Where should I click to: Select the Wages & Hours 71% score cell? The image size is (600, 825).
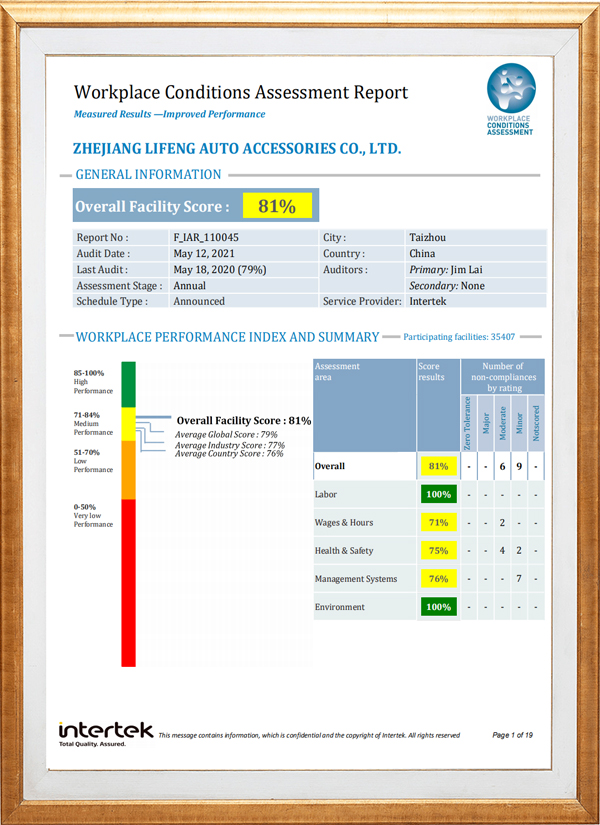click(x=438, y=522)
